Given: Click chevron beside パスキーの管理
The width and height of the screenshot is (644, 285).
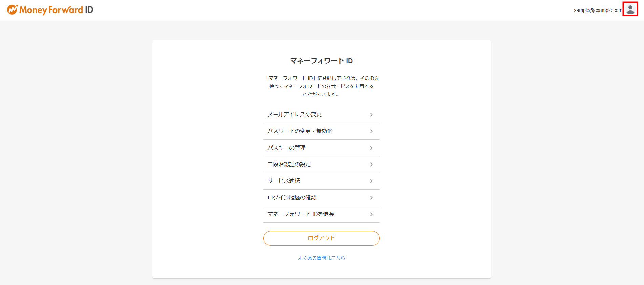Looking at the screenshot, I should click(x=371, y=148).
